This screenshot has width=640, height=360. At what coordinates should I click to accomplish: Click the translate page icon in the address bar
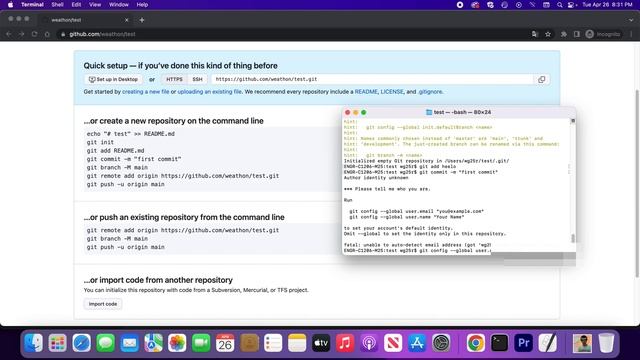[535, 34]
